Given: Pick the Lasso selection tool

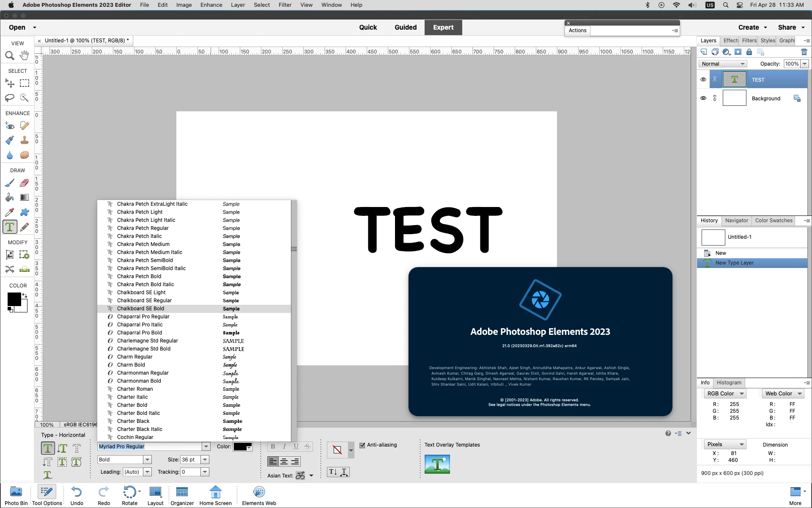Looking at the screenshot, I should (10, 98).
